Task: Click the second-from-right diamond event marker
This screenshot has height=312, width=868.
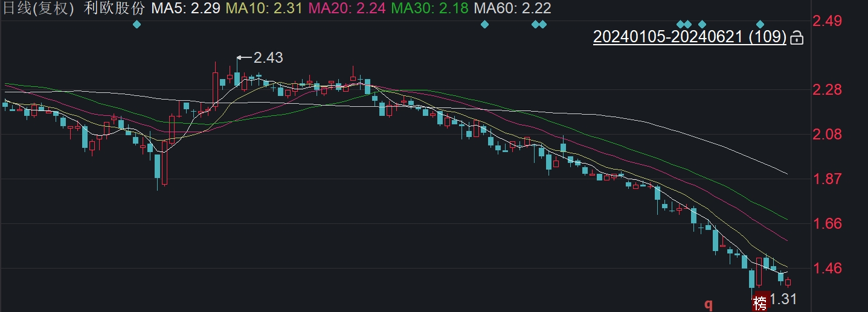Action: click(702, 24)
